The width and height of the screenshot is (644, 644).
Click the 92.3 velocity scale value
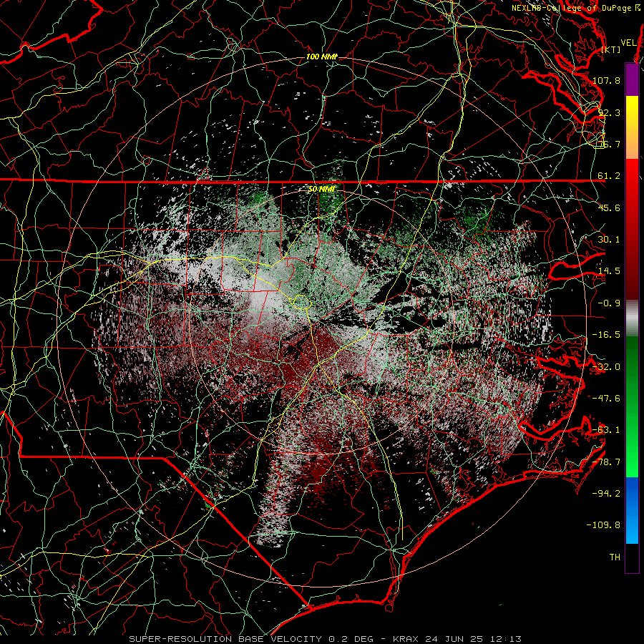(609, 112)
